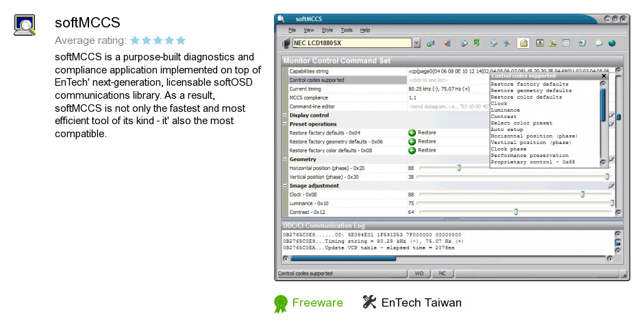Click the Capabilities string row label

(x=308, y=71)
